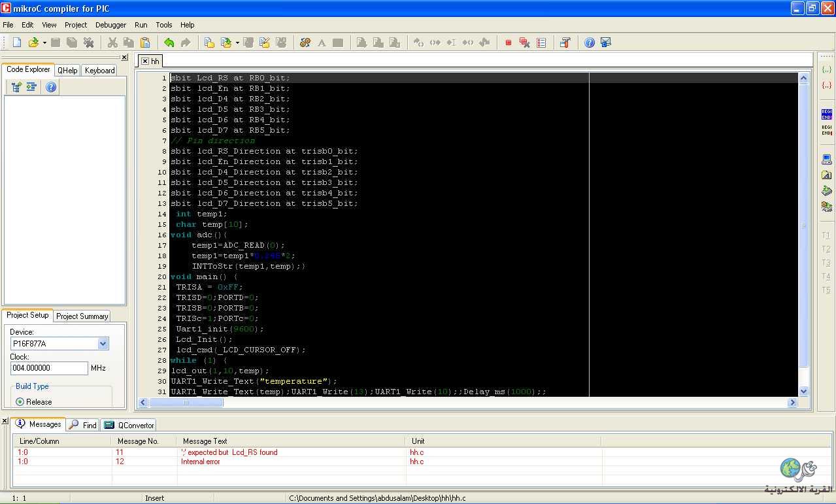Click the Message Text column header
Screen dimensions: 836x504
(x=291, y=441)
